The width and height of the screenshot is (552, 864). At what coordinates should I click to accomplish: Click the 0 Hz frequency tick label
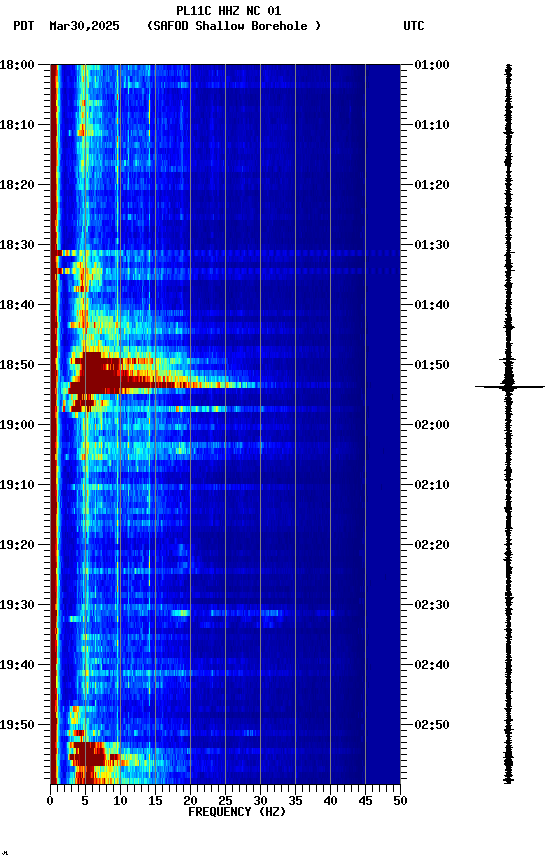click(50, 801)
